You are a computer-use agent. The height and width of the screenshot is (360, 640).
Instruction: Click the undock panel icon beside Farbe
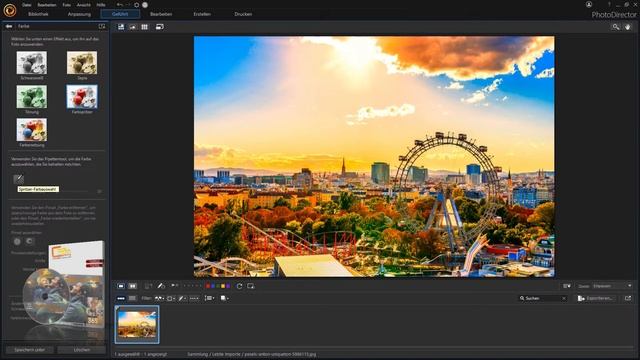[x=102, y=26]
